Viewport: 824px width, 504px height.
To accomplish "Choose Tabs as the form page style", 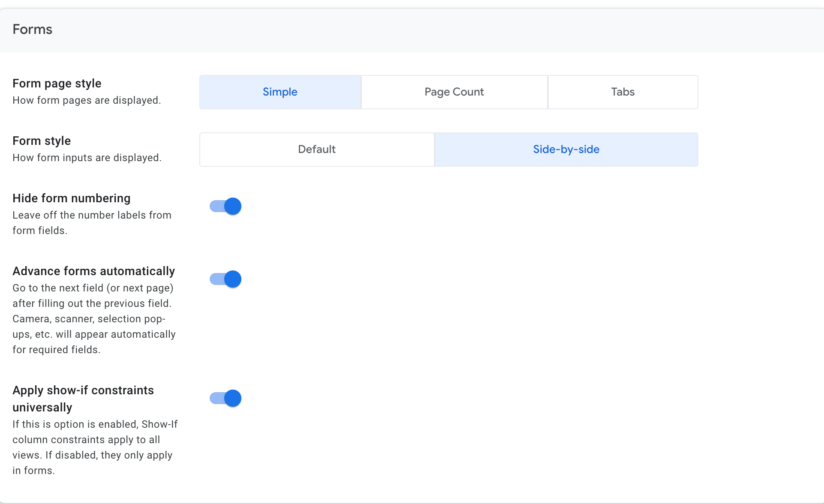I will pyautogui.click(x=623, y=92).
